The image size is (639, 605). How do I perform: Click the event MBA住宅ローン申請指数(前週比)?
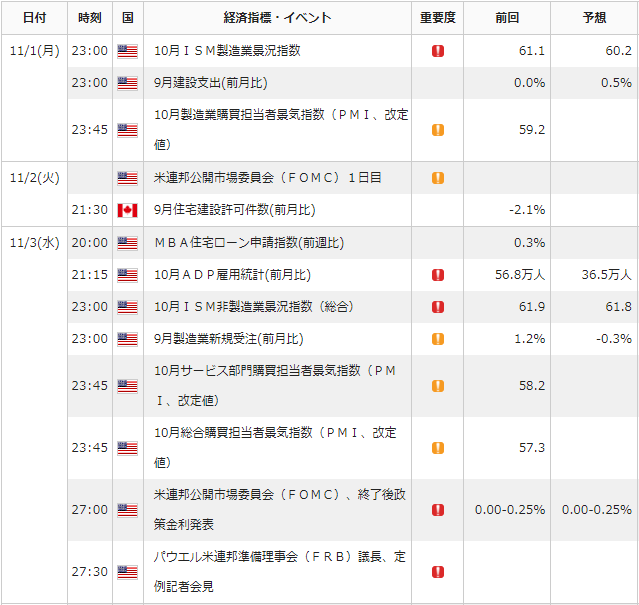249,243
